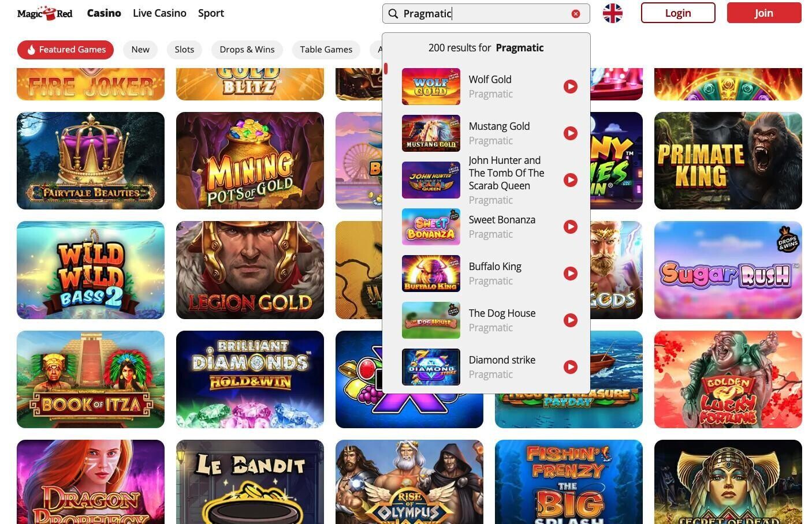The image size is (812, 524).
Task: Go to the MagicRed home logo
Action: click(45, 13)
